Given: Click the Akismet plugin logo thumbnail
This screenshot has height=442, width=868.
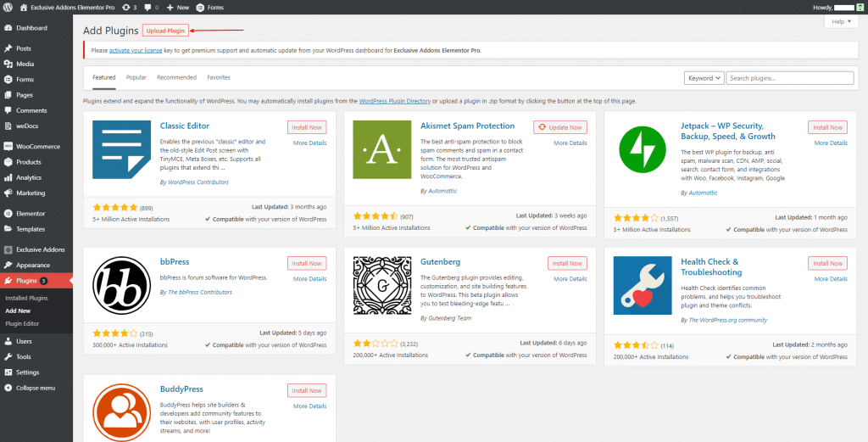Looking at the screenshot, I should [x=382, y=149].
